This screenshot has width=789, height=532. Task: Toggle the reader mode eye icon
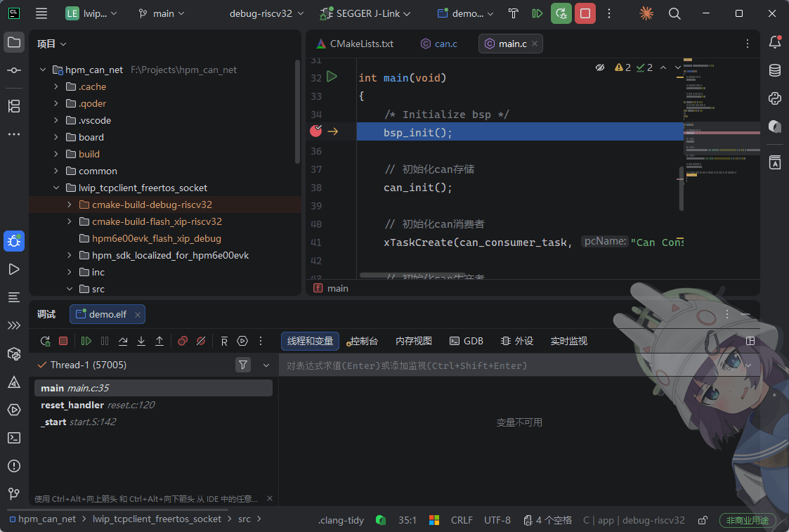click(600, 67)
